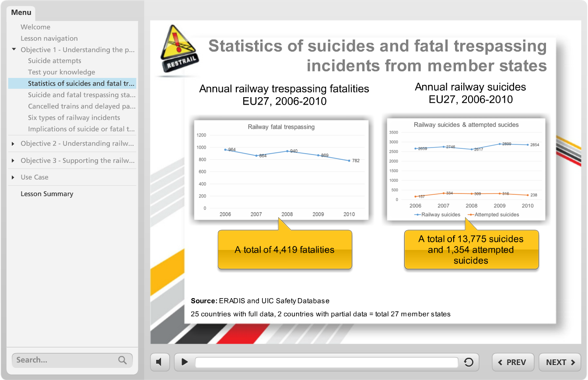This screenshot has height=380, width=588.
Task: Click the RESTRAIL warning logo
Action: (179, 49)
